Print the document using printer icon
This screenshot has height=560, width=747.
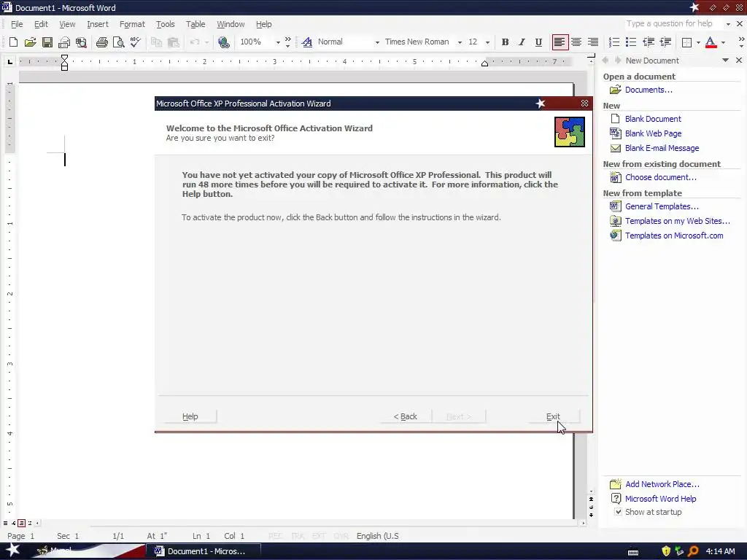(101, 42)
